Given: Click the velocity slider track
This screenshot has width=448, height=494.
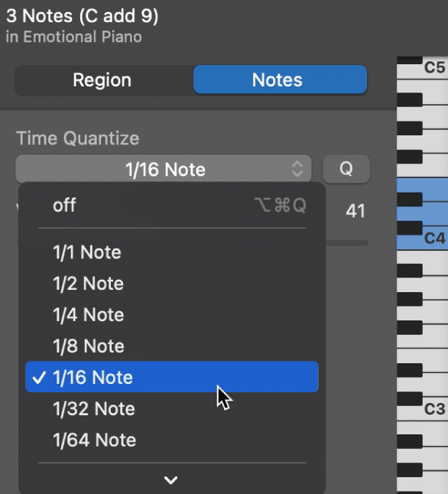Looking at the screenshot, I should coord(346,243).
